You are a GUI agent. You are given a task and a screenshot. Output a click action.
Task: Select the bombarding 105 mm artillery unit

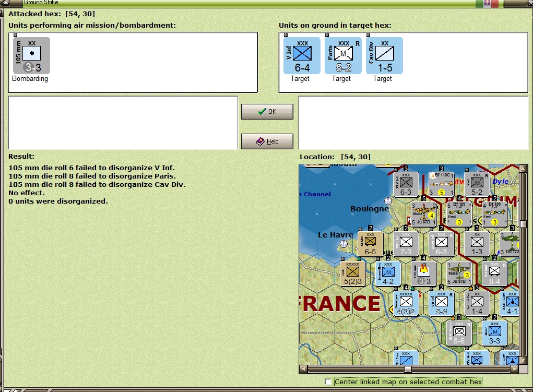(32, 55)
